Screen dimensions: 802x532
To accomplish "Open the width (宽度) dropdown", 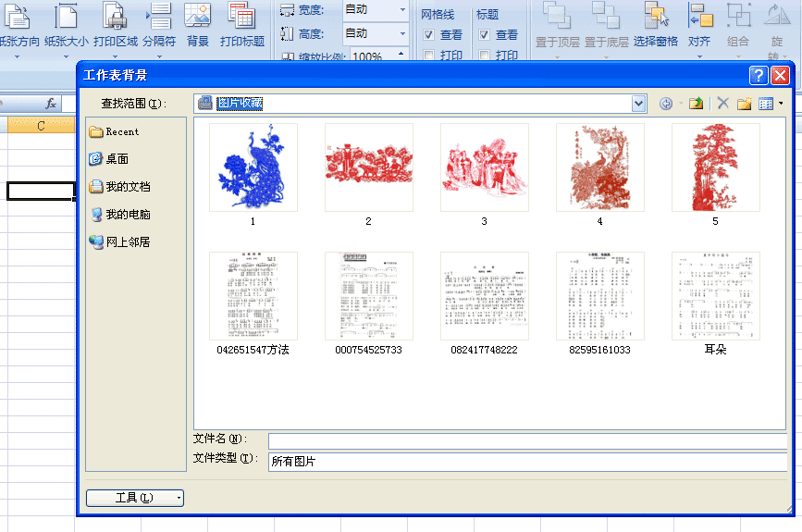I will pyautogui.click(x=402, y=10).
